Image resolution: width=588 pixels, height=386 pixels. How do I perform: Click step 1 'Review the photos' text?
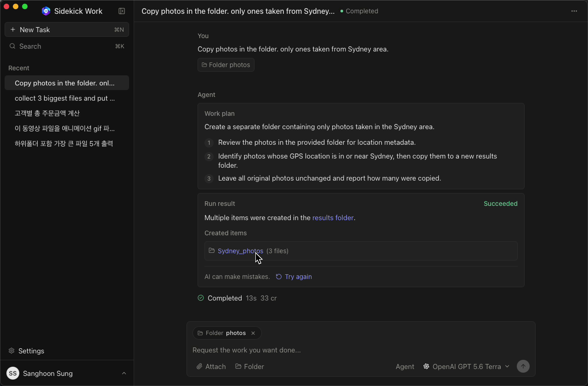(x=317, y=142)
